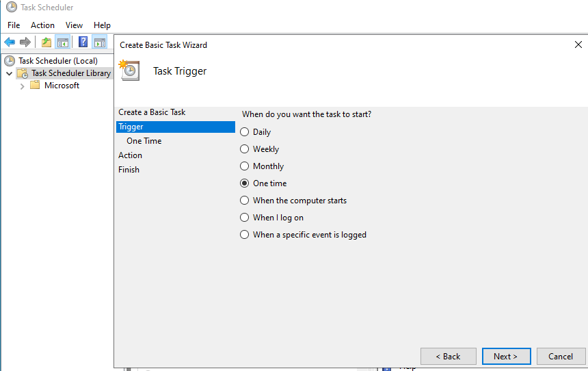This screenshot has height=371, width=588.
Task: Click the blue Back arrow toolbar icon
Action: click(x=10, y=42)
